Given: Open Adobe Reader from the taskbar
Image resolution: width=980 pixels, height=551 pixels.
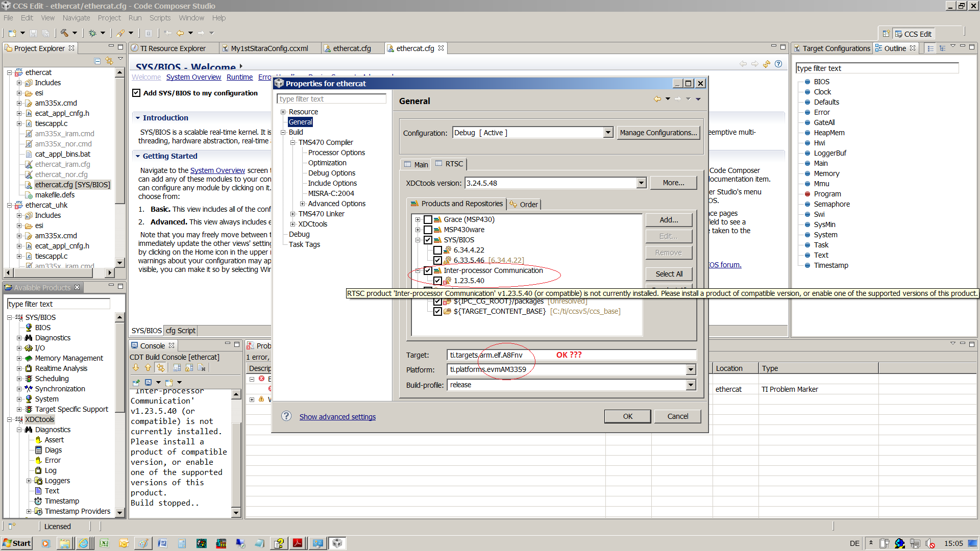Looking at the screenshot, I should point(298,543).
